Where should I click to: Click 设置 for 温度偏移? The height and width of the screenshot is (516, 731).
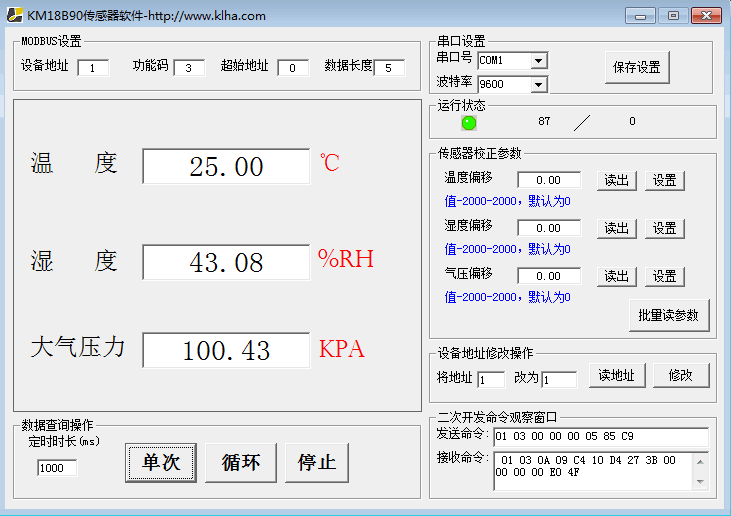[665, 180]
